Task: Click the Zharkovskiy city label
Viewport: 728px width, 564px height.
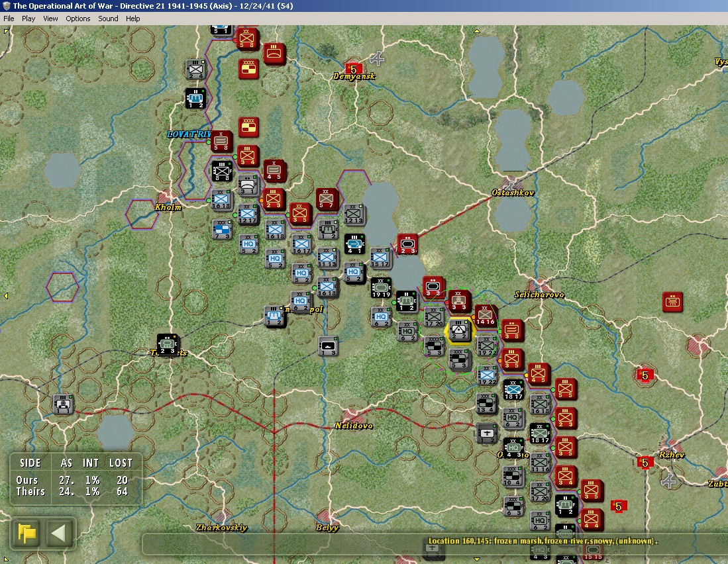Action: [x=221, y=528]
